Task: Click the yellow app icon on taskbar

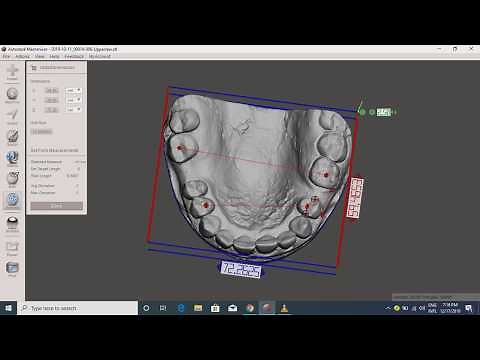Action: click(x=284, y=308)
